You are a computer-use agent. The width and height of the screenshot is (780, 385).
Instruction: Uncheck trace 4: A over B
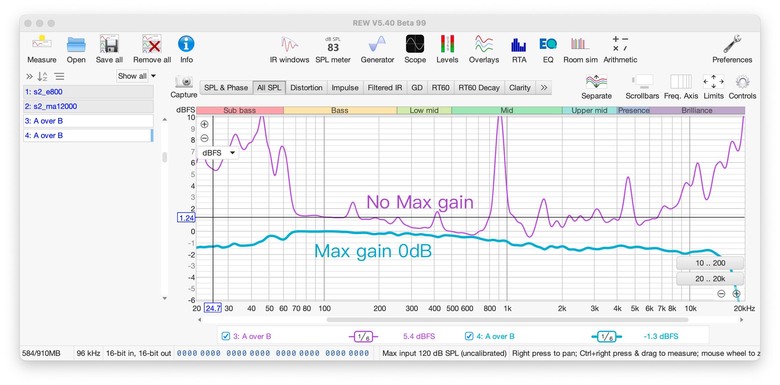click(x=469, y=336)
